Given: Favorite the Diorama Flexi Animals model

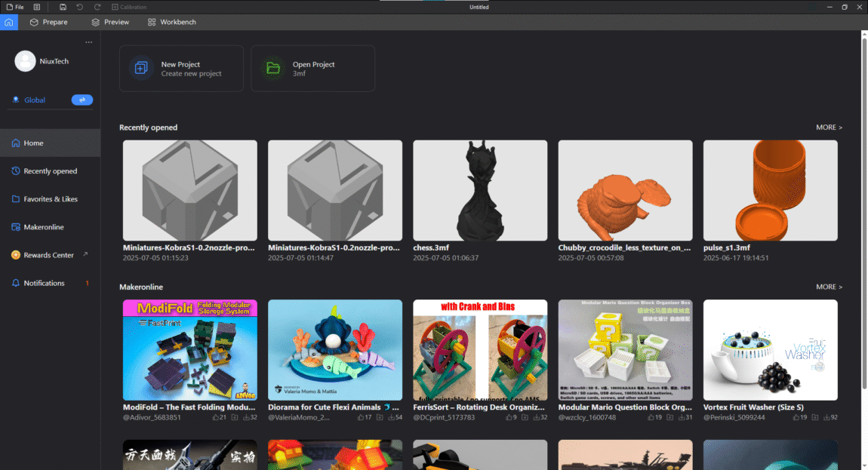Looking at the screenshot, I should 380,417.
